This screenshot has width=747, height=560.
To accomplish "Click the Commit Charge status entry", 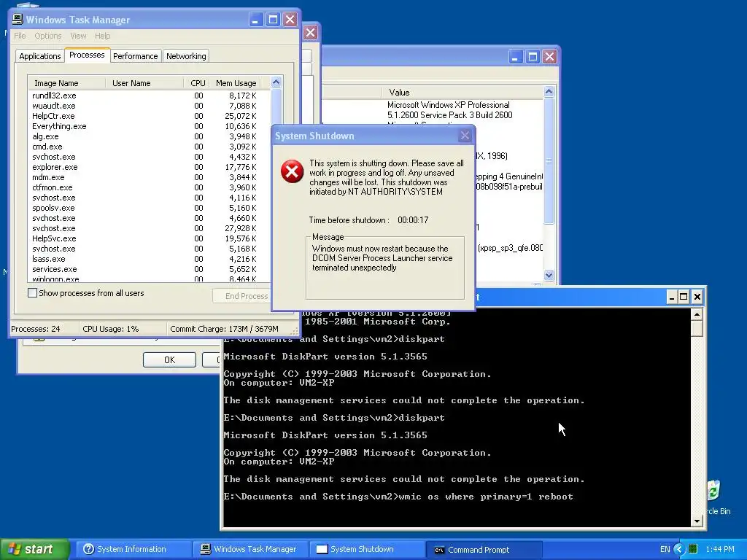I will (x=224, y=329).
